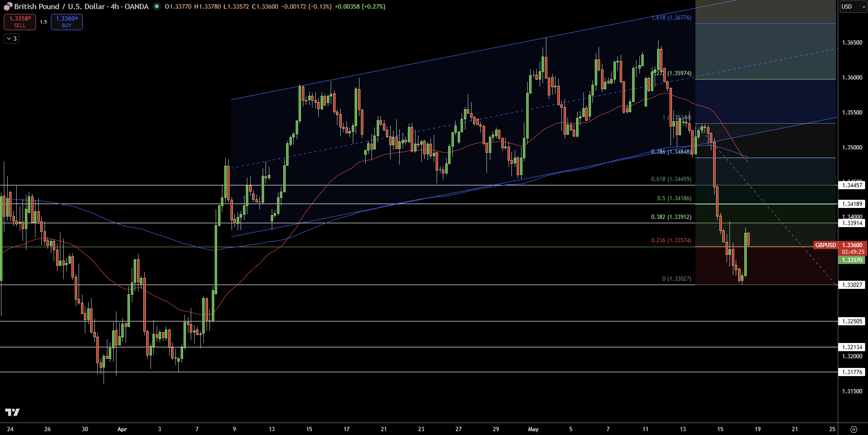Select the 0.236 (1.33574) Fibonacci label

click(671, 240)
